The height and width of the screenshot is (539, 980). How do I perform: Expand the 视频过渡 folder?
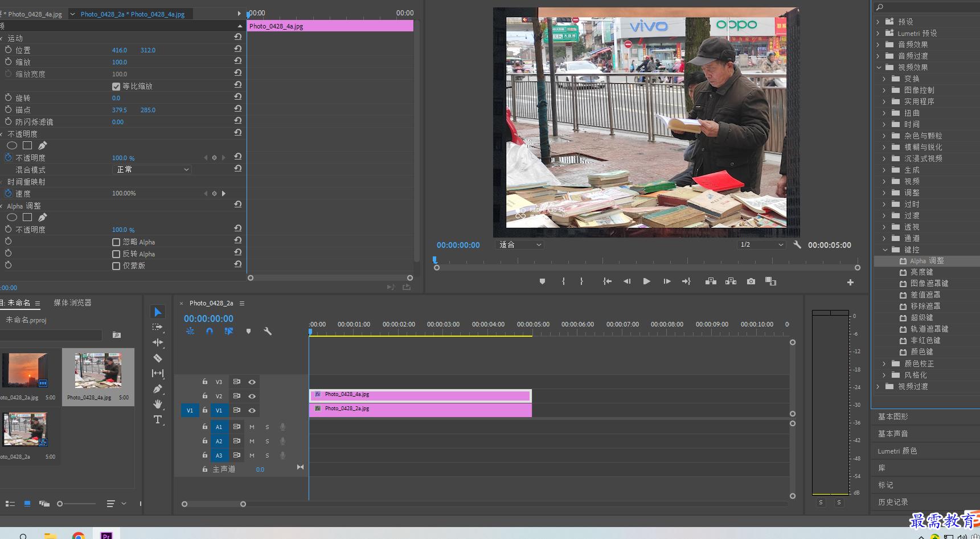(878, 386)
